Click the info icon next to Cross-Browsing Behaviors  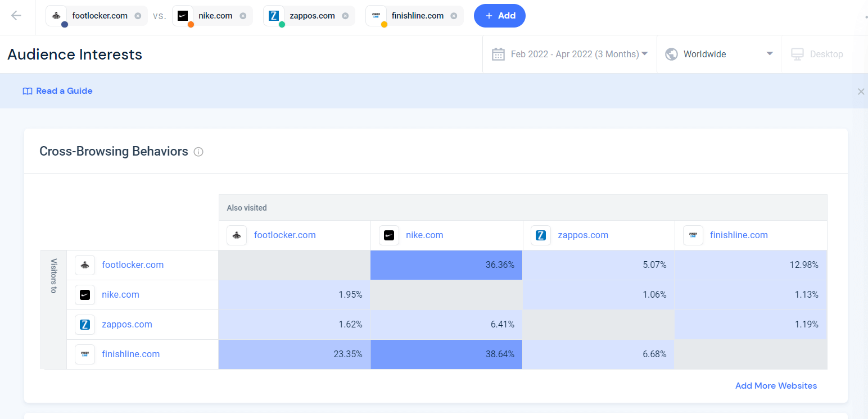[x=198, y=152]
